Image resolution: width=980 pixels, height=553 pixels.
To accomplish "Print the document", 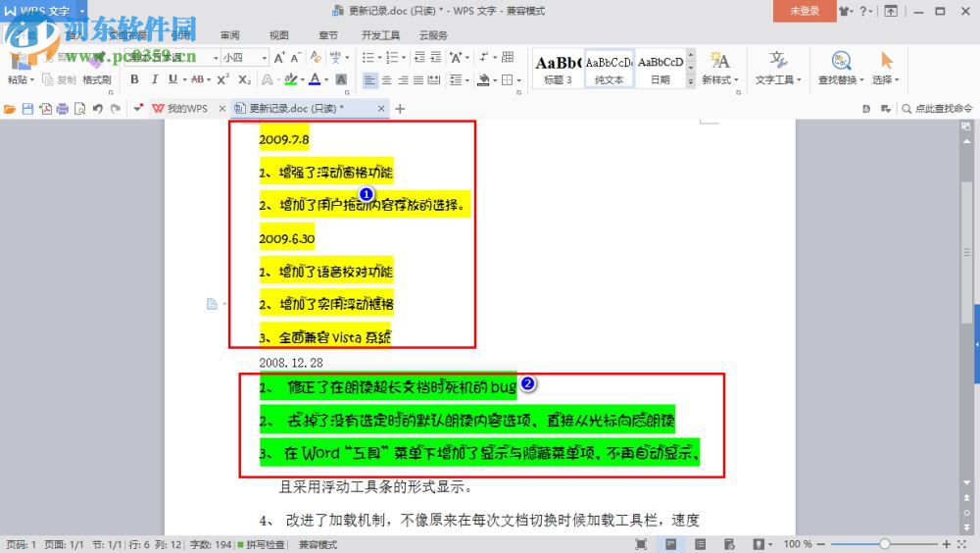I will click(62, 109).
